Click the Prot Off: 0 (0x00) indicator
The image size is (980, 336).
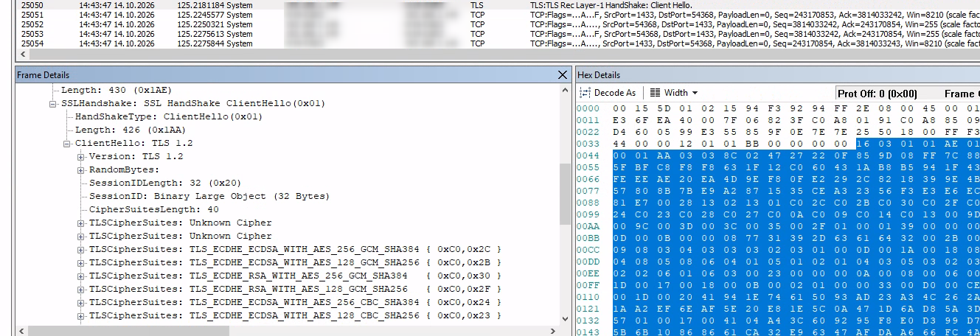(878, 94)
